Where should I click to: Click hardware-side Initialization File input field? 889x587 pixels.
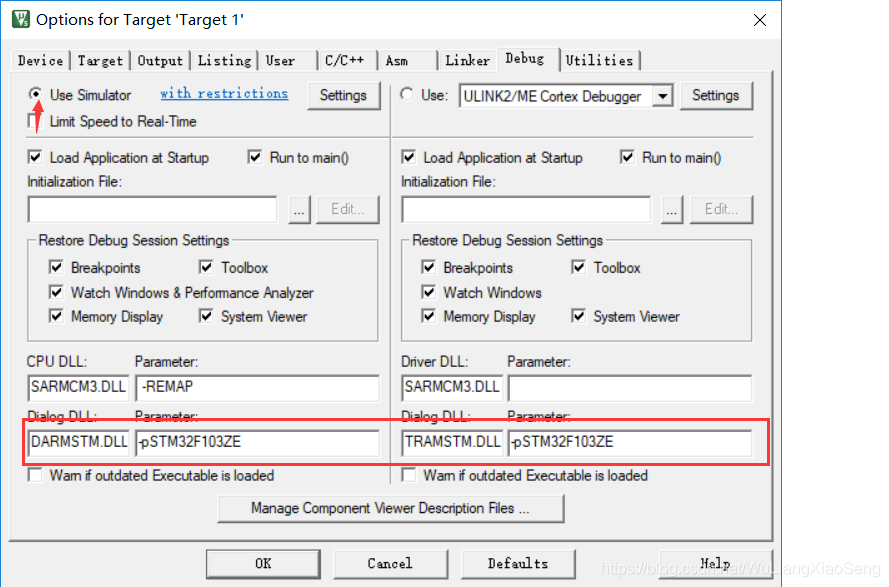(x=526, y=210)
